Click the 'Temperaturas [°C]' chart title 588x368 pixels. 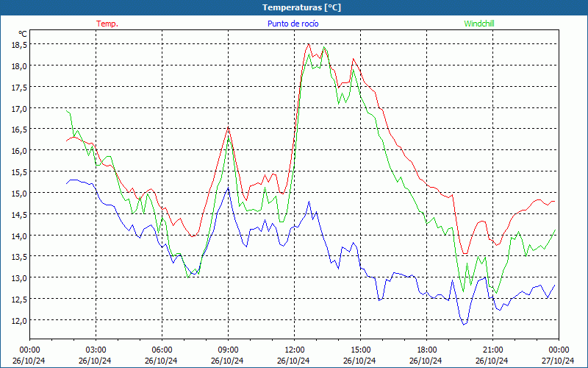click(x=301, y=7)
